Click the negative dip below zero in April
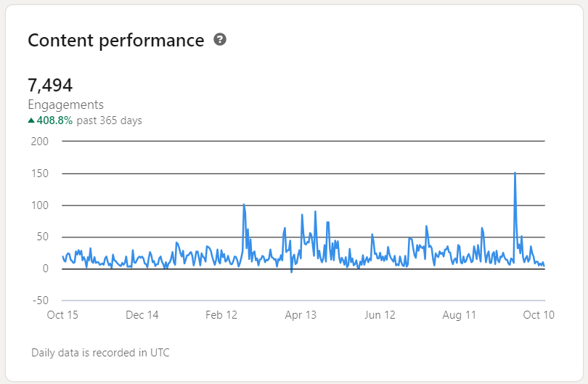 pos(291,271)
